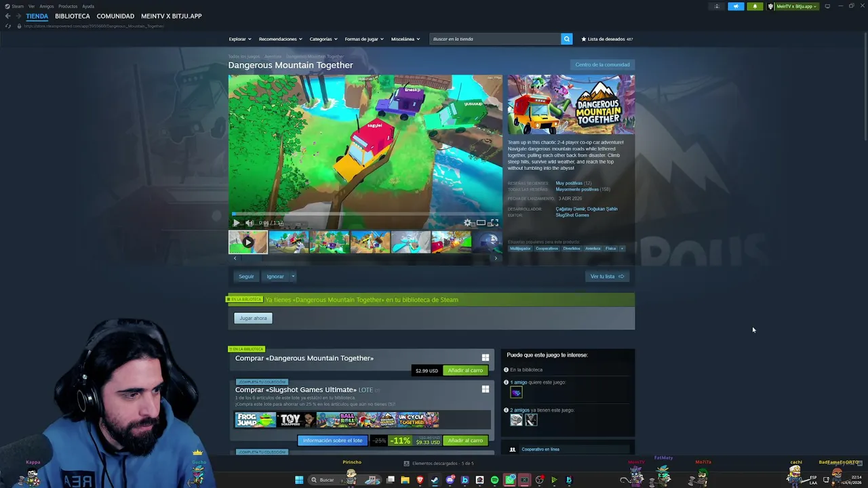This screenshot has width=868, height=488.
Task: Expand the Recomendaciones dropdown
Action: coord(280,39)
